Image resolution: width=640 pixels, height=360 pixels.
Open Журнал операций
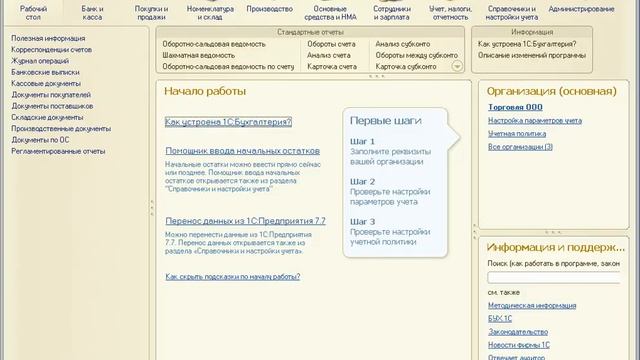(40, 61)
